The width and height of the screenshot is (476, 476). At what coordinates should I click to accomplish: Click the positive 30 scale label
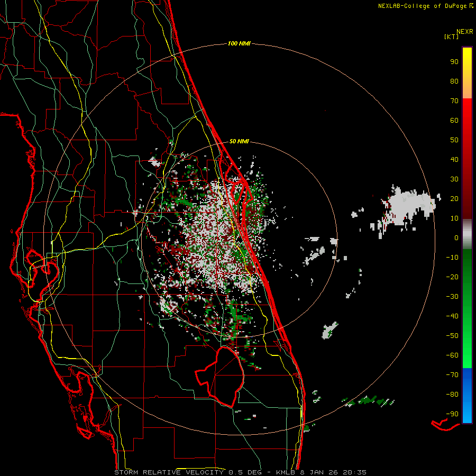[454, 179]
